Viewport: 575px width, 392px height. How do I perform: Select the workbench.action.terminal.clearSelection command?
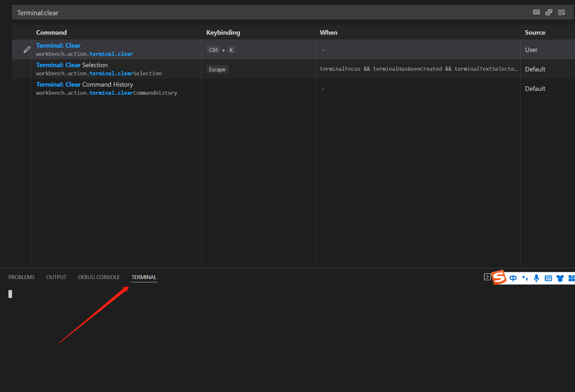click(x=98, y=73)
